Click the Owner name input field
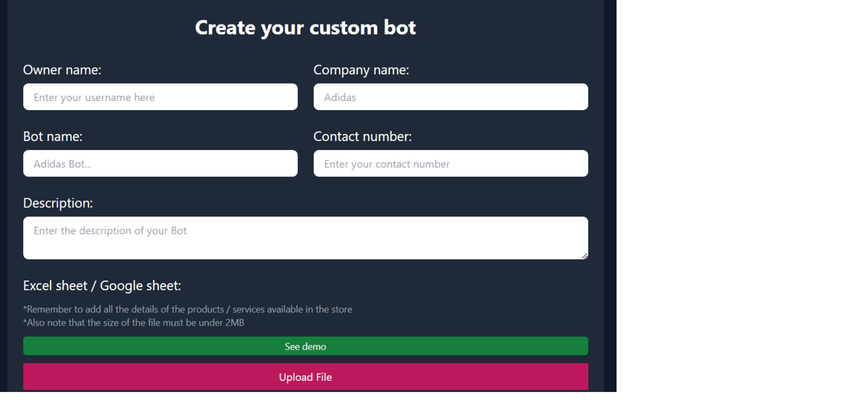 tap(160, 97)
